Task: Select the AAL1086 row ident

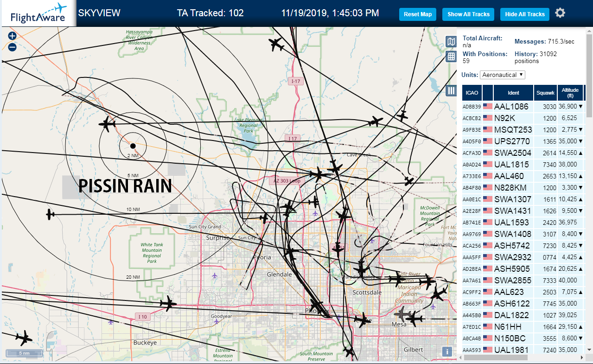Action: [x=511, y=107]
